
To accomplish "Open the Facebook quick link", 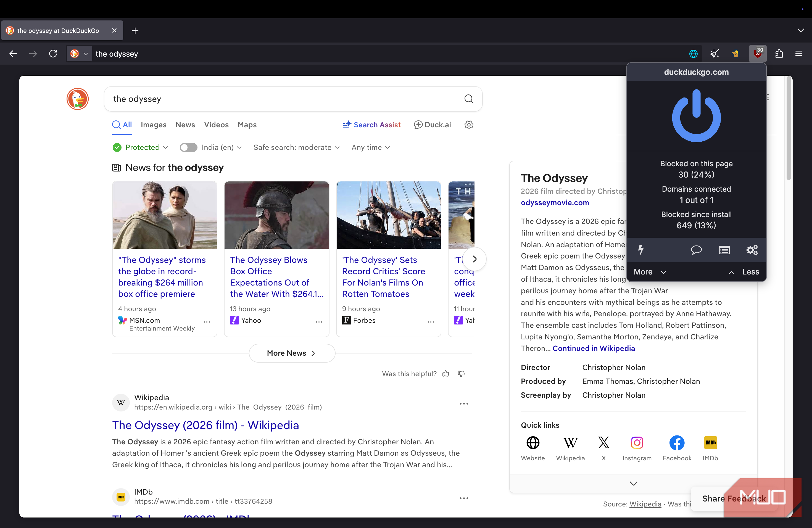I will (x=677, y=448).
